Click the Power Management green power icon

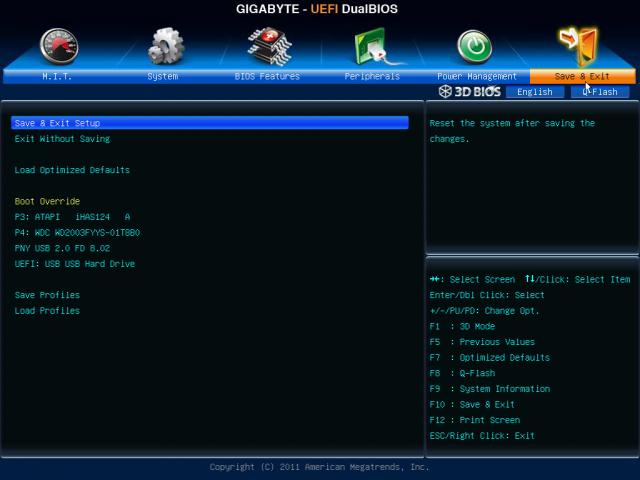[x=475, y=47]
